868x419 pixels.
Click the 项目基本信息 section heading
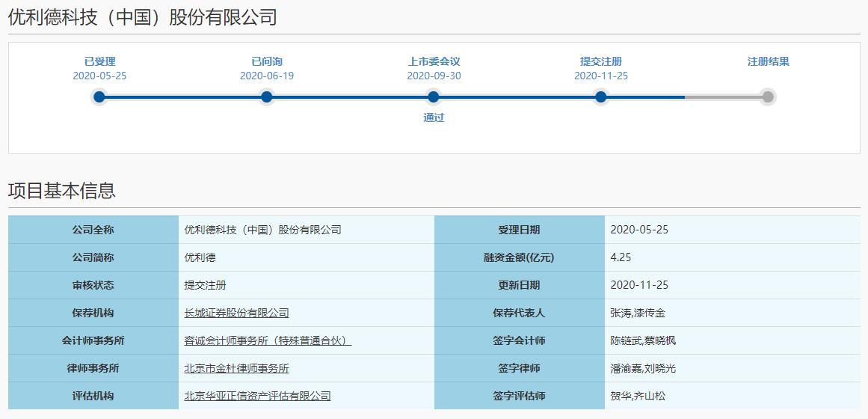[61, 191]
